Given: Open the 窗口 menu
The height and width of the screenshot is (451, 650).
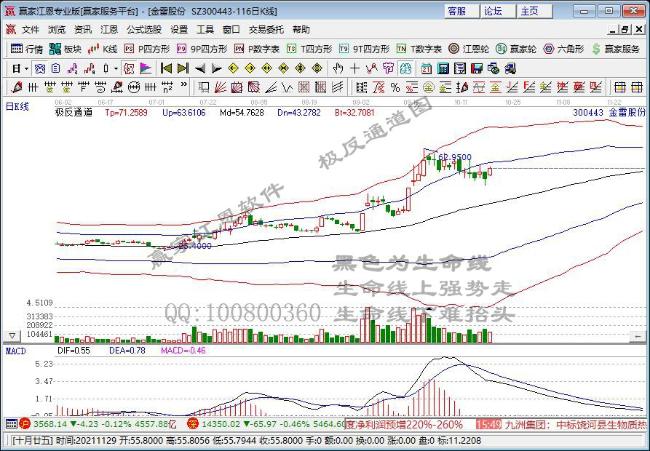Looking at the screenshot, I should pos(231,30).
